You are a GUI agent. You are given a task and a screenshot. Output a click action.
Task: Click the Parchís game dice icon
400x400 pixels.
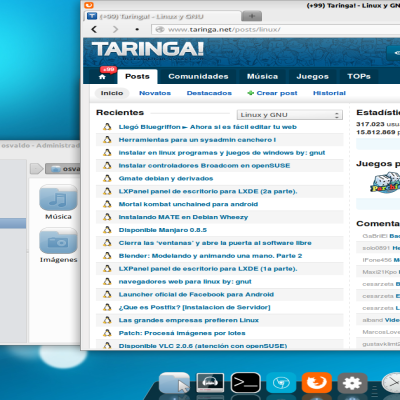[385, 182]
